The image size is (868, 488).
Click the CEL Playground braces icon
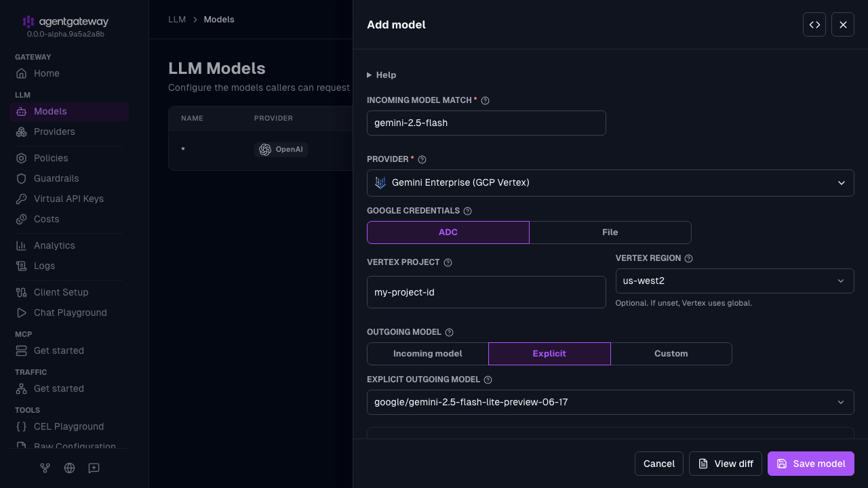tap(22, 426)
